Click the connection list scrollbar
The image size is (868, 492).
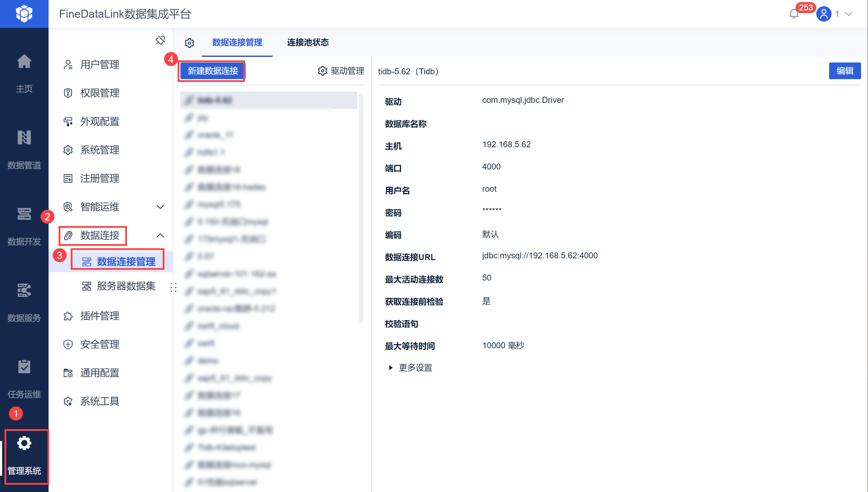click(360, 208)
